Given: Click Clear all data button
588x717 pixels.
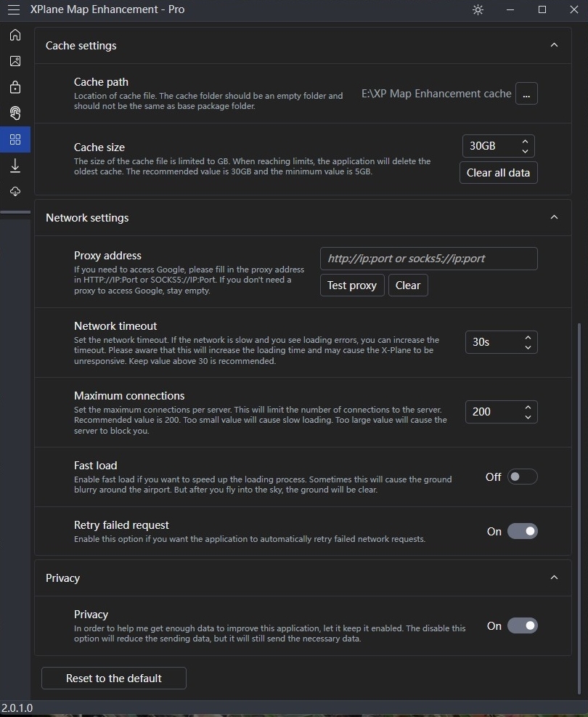Looking at the screenshot, I should click(x=498, y=172).
